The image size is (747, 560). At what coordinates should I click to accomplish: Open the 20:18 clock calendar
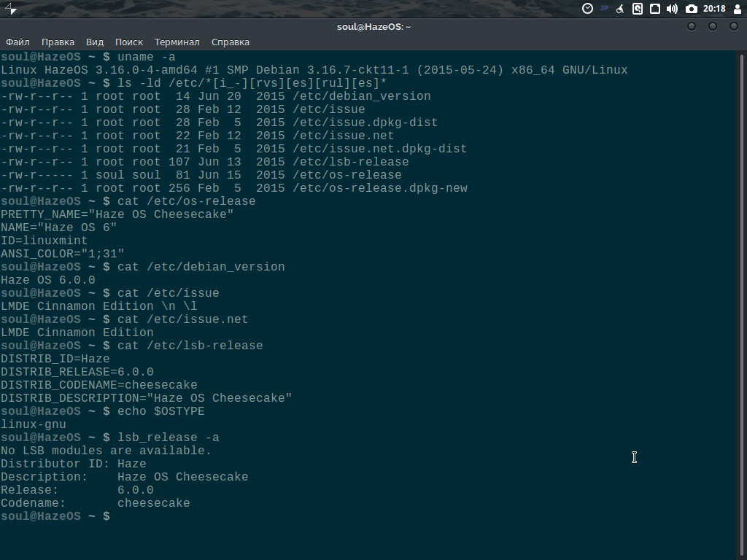714,9
